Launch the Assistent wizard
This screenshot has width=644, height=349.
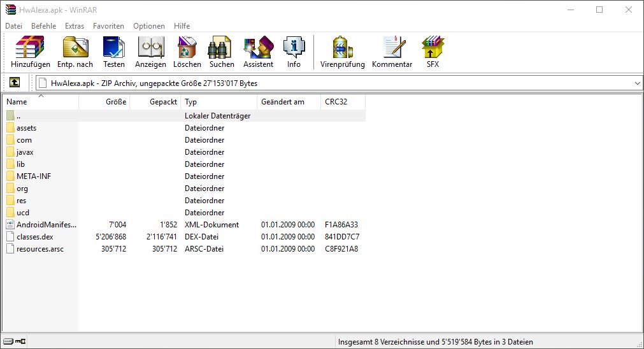[x=259, y=52]
